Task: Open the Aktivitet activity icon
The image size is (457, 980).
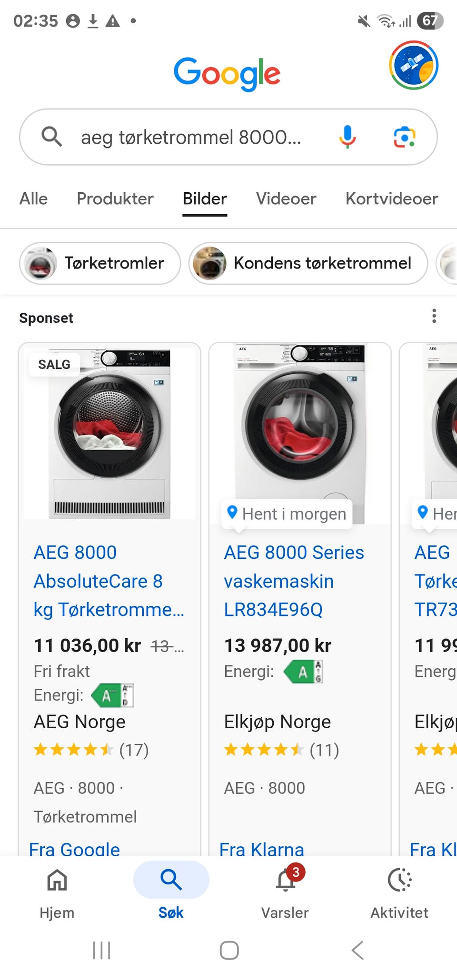Action: tap(399, 881)
